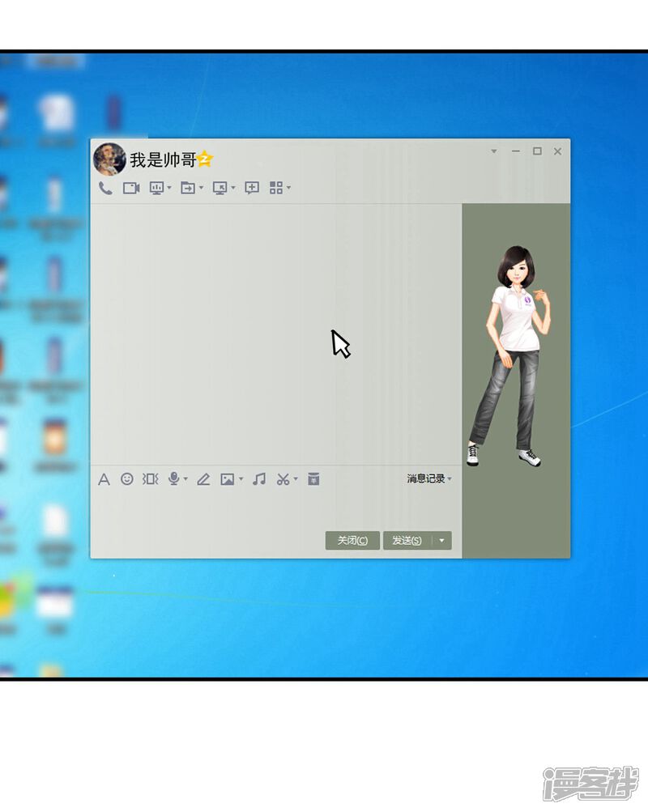Send a window shake using vibrate icon
This screenshot has width=648, height=812.
[x=151, y=479]
